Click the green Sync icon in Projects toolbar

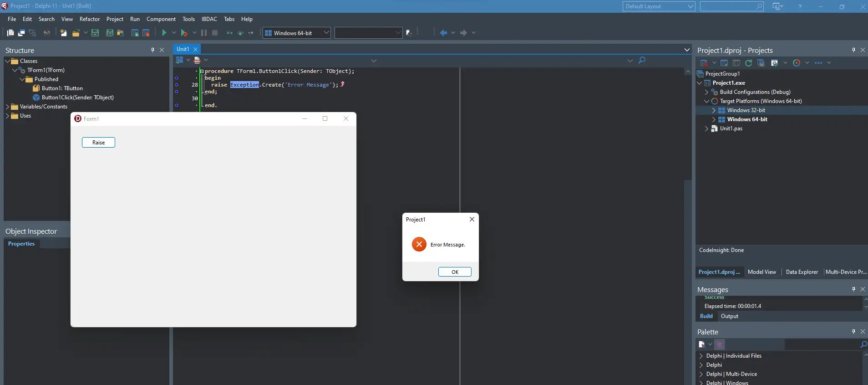coord(748,62)
